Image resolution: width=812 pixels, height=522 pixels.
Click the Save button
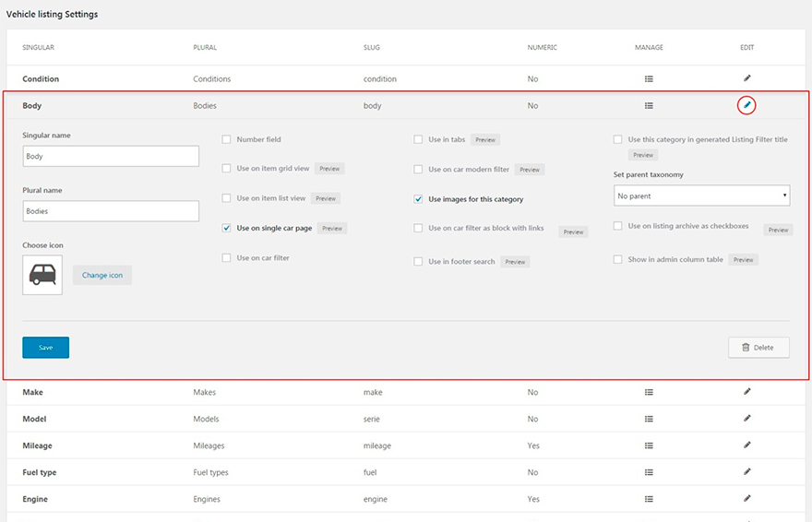(45, 348)
